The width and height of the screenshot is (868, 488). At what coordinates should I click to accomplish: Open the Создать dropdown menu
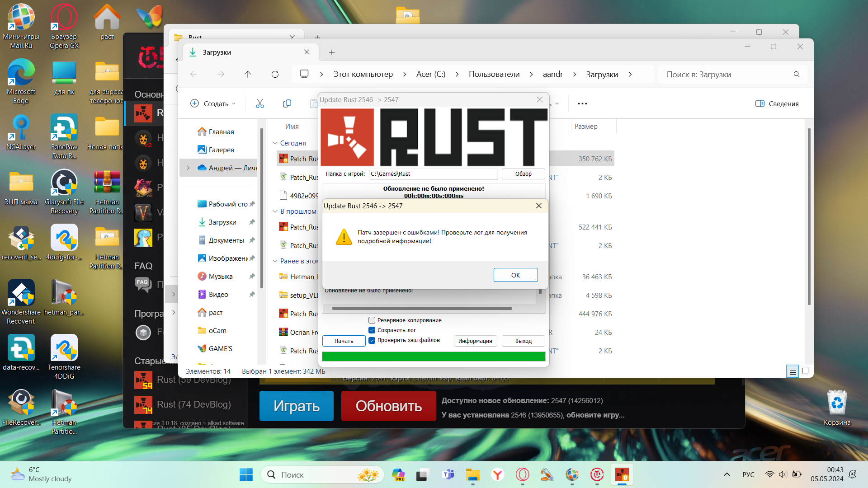(x=213, y=103)
